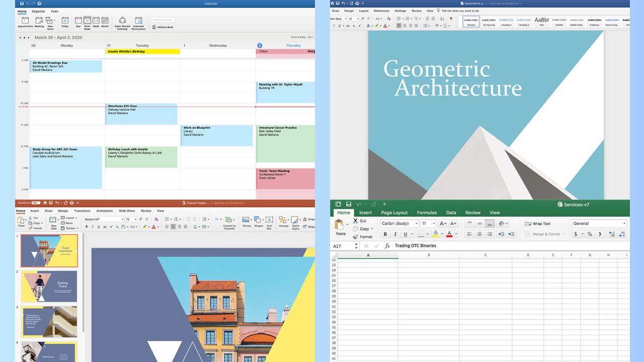Click the Meeting icon in Calendar
This screenshot has height=362, width=644.
(39, 22)
